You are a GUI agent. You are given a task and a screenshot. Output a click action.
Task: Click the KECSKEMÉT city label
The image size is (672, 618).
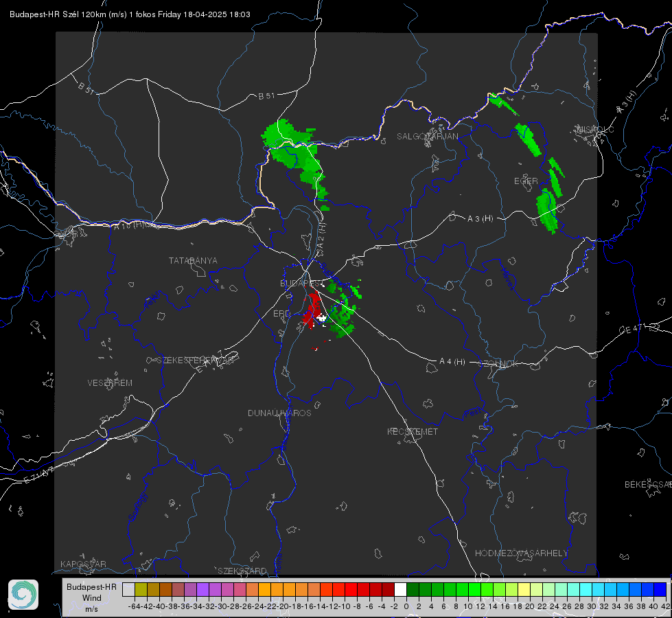tap(413, 431)
